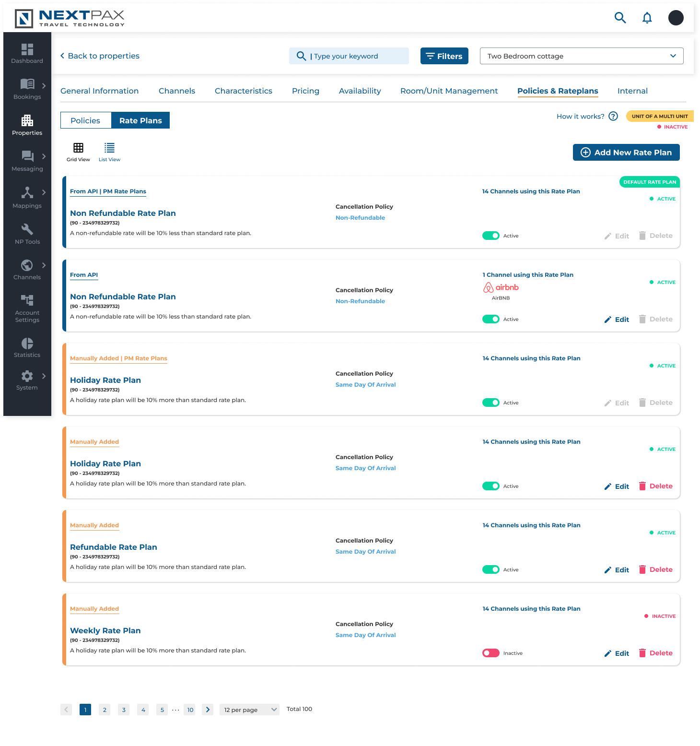The height and width of the screenshot is (746, 700).
Task: Click Back to properties link
Action: click(x=100, y=56)
